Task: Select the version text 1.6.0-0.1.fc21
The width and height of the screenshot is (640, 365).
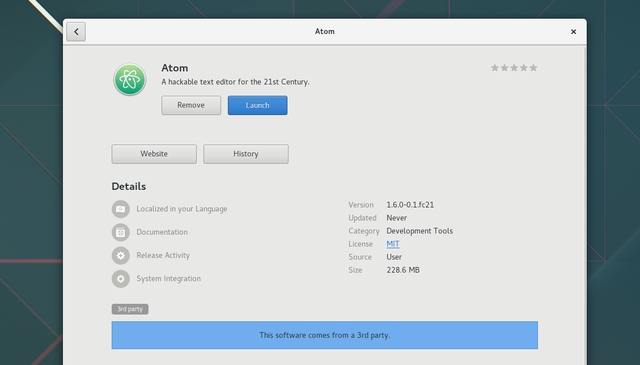Action: point(410,205)
